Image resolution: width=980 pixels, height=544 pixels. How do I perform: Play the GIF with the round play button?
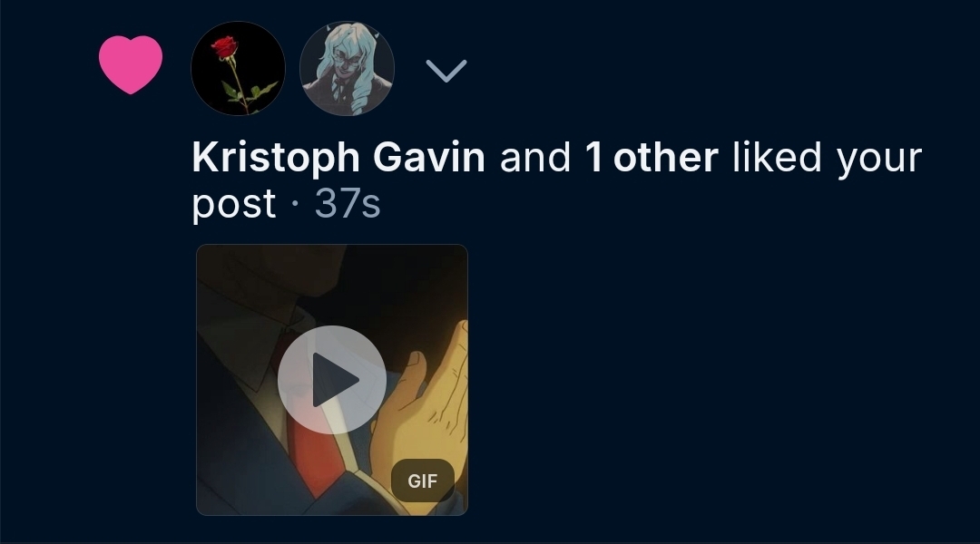point(332,379)
